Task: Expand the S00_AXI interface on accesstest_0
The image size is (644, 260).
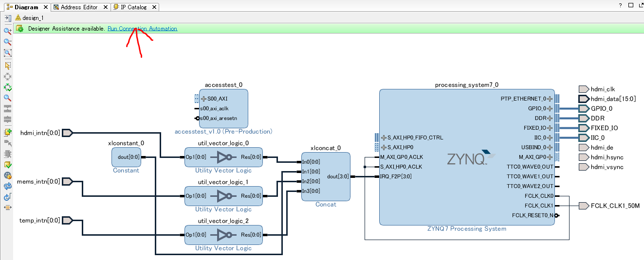Action: click(204, 99)
